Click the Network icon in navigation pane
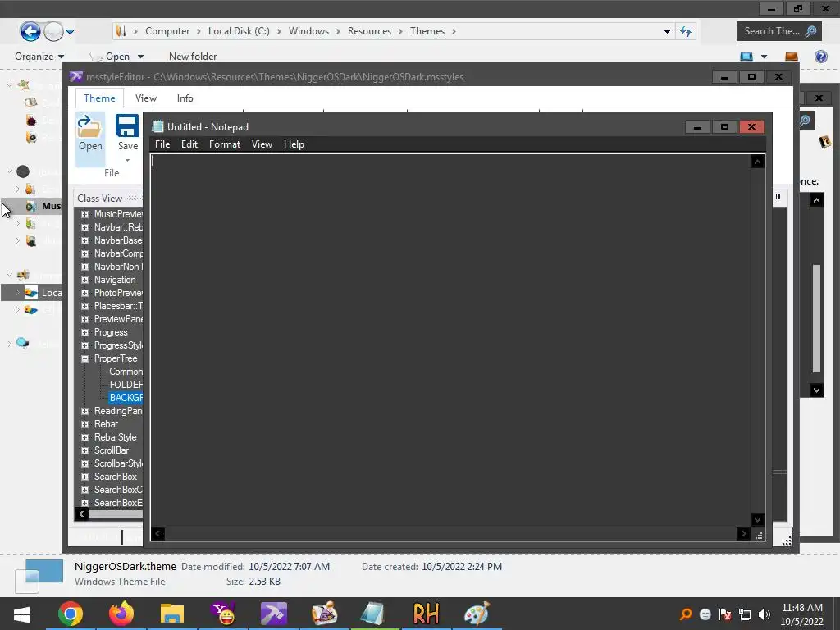This screenshot has width=840, height=630. (22, 343)
